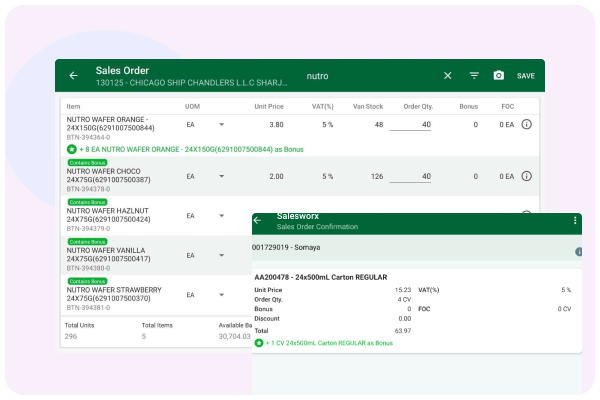Viewport: 600px width, 400px height.
Task: Edit Order Qty for Nutro Wafer Orange
Action: pyautogui.click(x=410, y=125)
